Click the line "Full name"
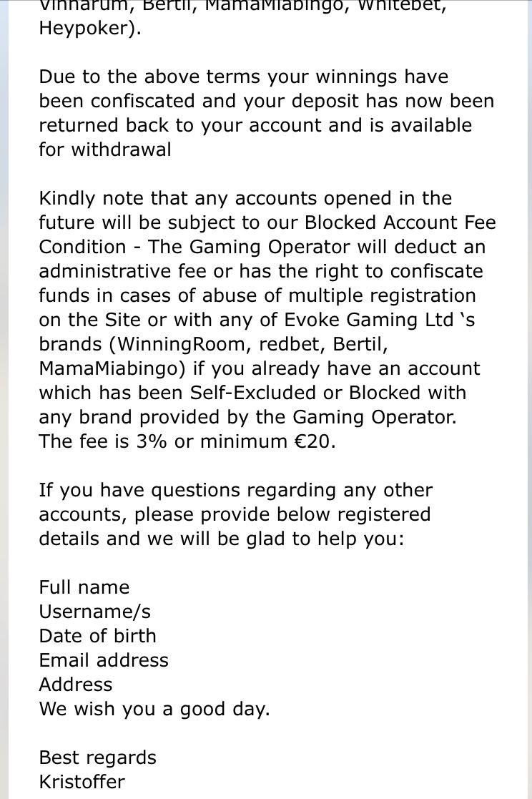 click(x=84, y=587)
